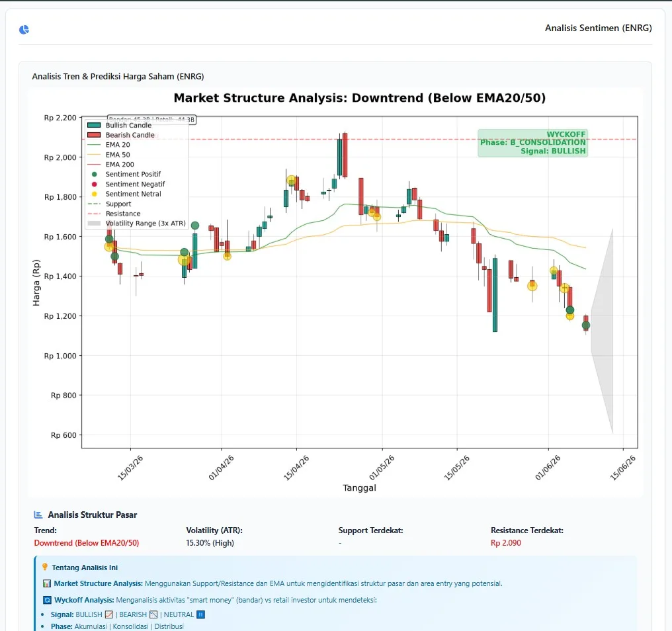The image size is (672, 631).
Task: Click the 'Market Structure Analysis:' bold label
Action: [98, 583]
